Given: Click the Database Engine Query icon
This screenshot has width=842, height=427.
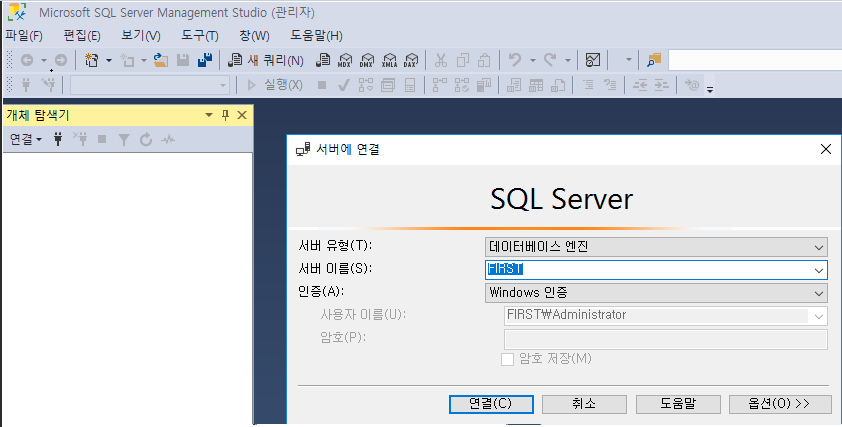Looking at the screenshot, I should (x=323, y=60).
